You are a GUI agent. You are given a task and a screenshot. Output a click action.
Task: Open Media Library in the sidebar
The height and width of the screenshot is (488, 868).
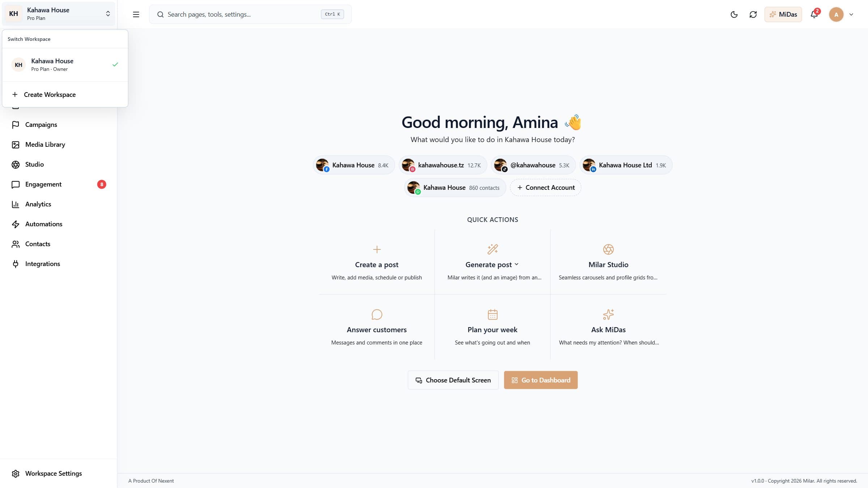[x=59, y=145]
